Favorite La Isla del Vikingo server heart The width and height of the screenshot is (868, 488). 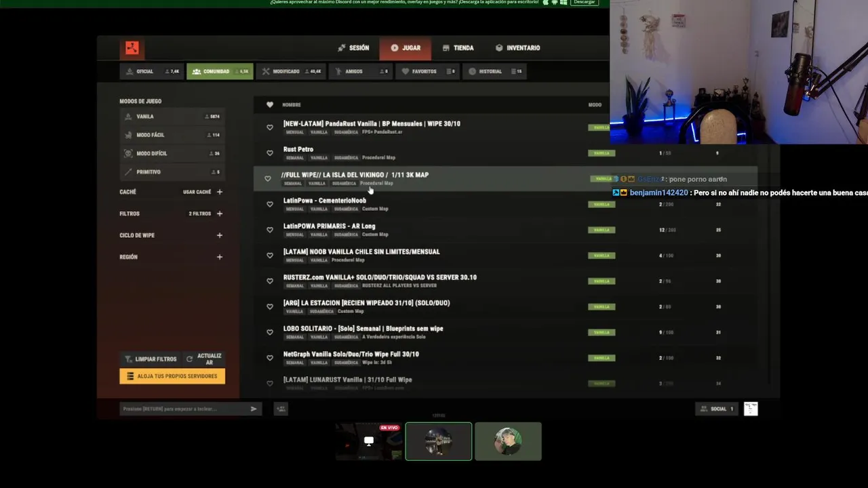point(268,179)
